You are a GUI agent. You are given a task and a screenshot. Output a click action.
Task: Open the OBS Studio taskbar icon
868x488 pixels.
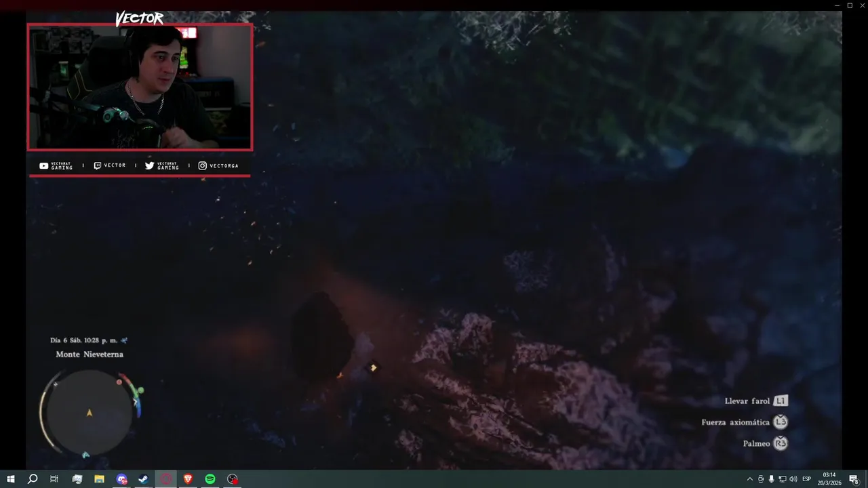tap(233, 479)
